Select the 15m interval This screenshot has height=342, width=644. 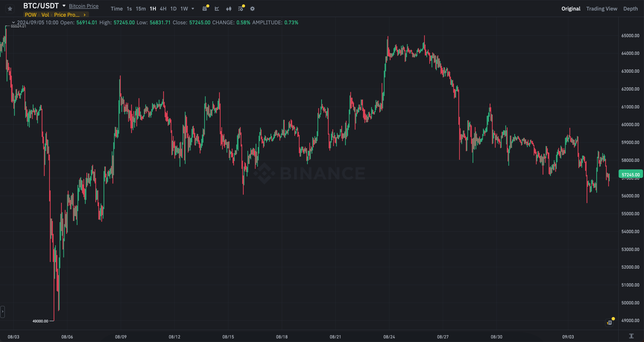(x=141, y=9)
